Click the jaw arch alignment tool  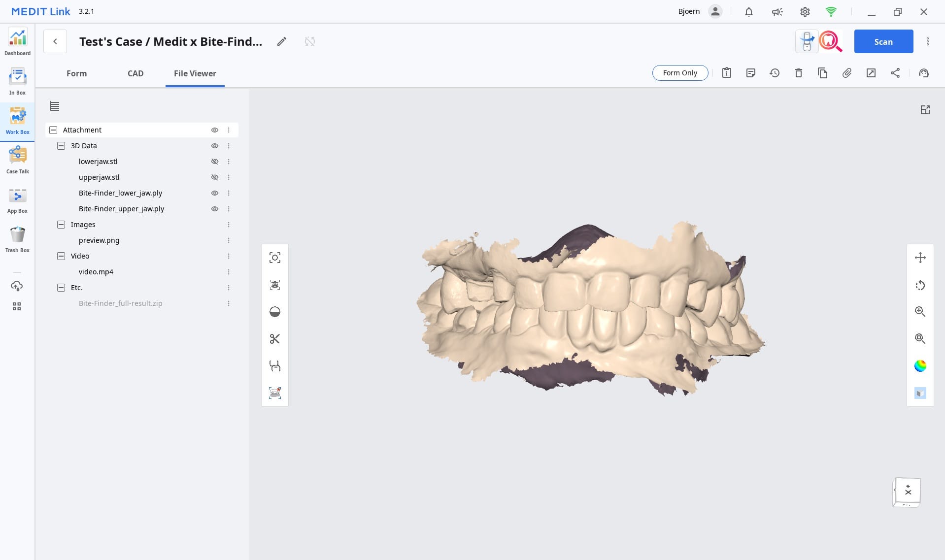(x=275, y=366)
